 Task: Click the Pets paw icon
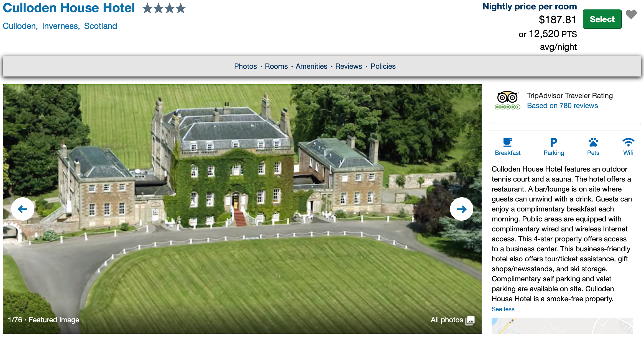(x=593, y=142)
